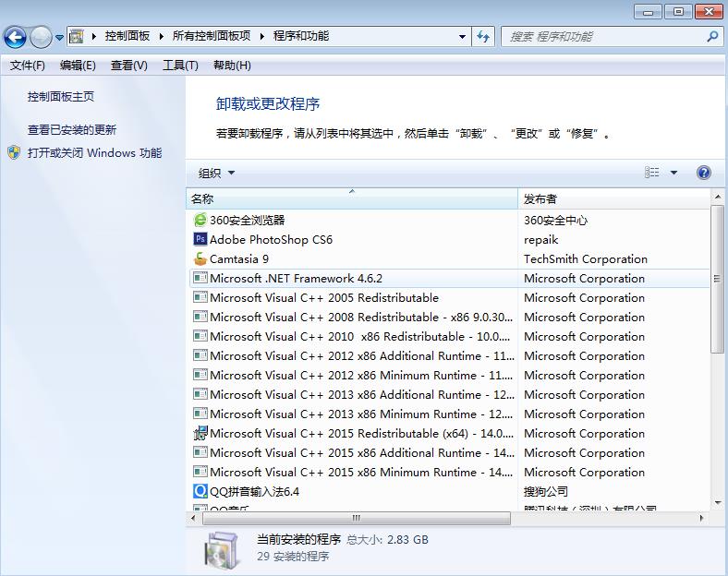Click the QQ拼音输入法6.4 icon

pyautogui.click(x=200, y=491)
